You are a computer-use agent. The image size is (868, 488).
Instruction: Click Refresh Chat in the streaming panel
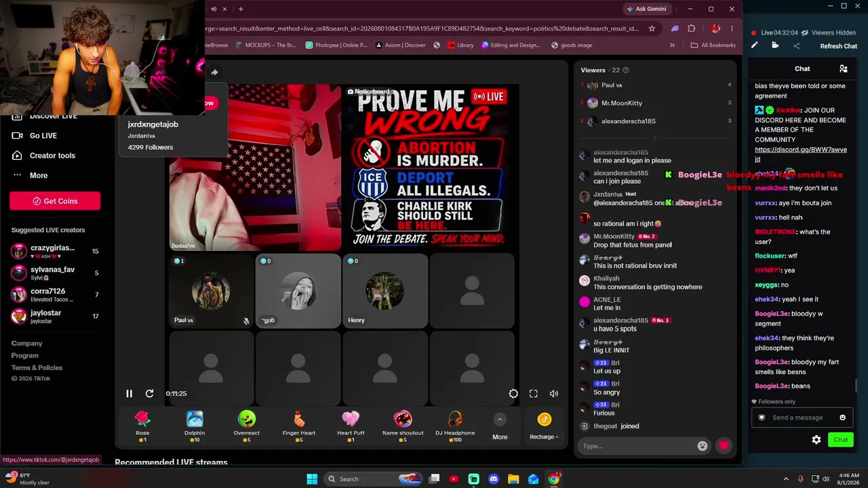tap(839, 46)
